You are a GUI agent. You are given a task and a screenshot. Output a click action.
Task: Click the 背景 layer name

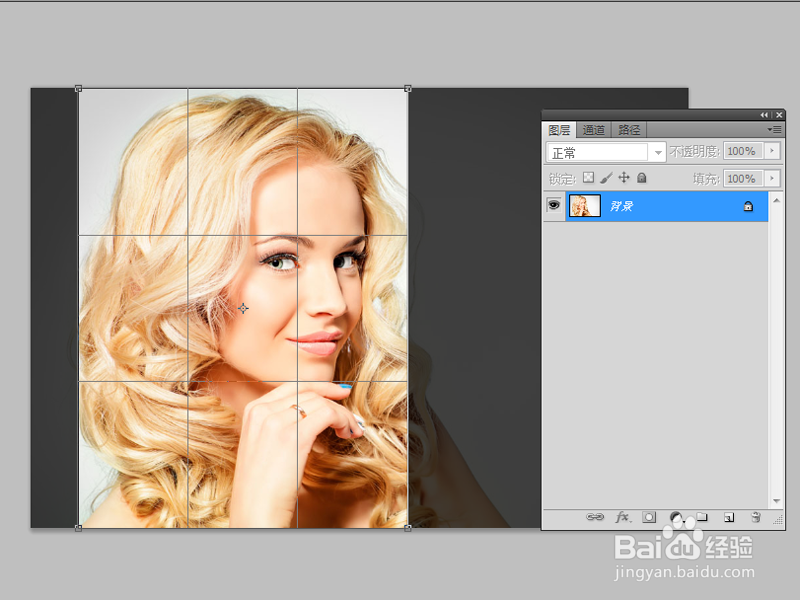click(x=621, y=206)
